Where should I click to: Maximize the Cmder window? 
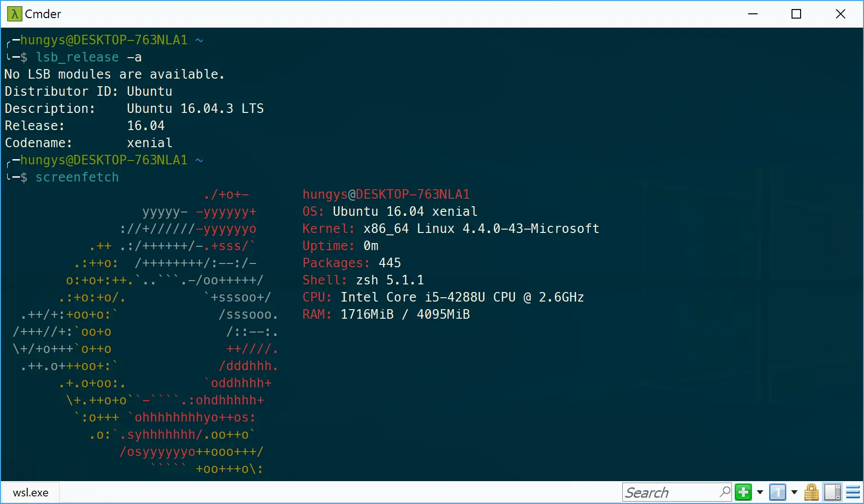(796, 14)
